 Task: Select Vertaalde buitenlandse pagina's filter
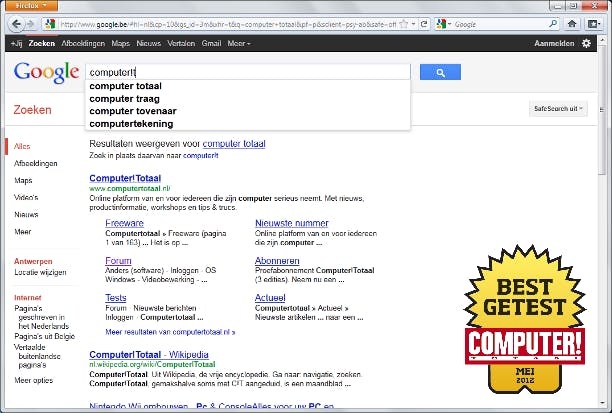[37, 356]
